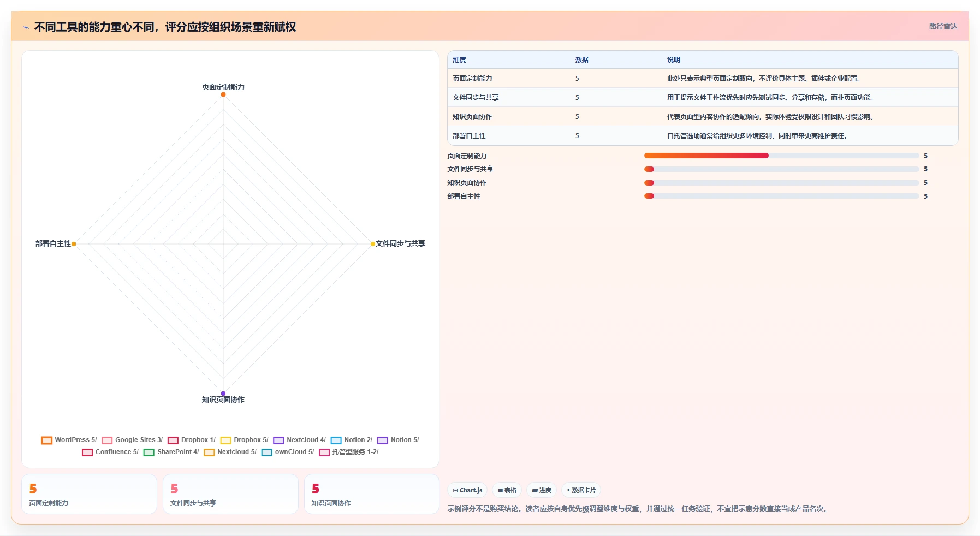Click the Chart.js chip
980x536 pixels.
(467, 490)
